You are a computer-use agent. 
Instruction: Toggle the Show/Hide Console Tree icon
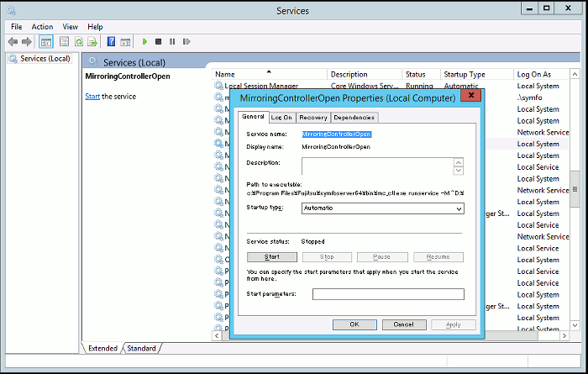46,42
